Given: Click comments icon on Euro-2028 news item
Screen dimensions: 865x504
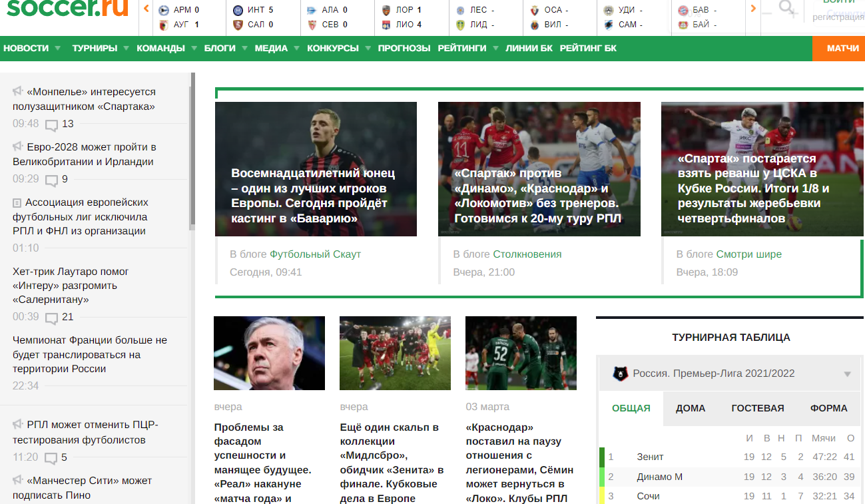Looking at the screenshot, I should 52,180.
